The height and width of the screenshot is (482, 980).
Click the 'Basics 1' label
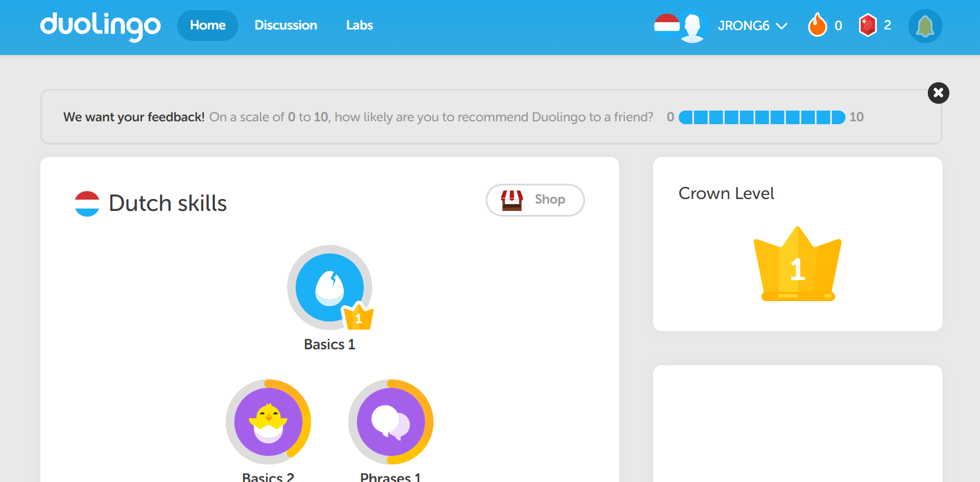pos(330,345)
